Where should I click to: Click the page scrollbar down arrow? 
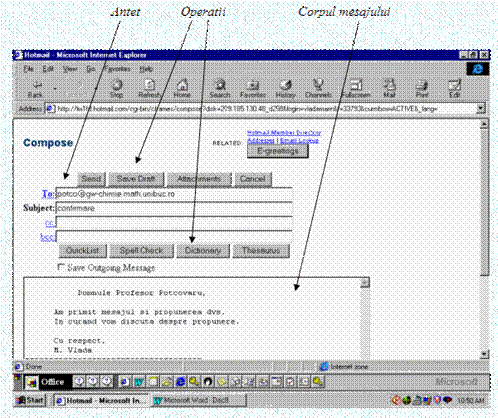tap(484, 354)
